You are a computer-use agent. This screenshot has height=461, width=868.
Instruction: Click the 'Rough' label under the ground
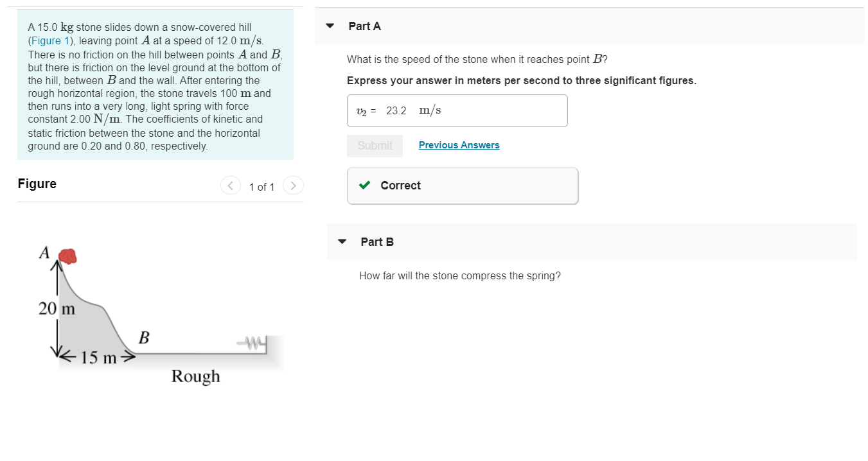(195, 376)
